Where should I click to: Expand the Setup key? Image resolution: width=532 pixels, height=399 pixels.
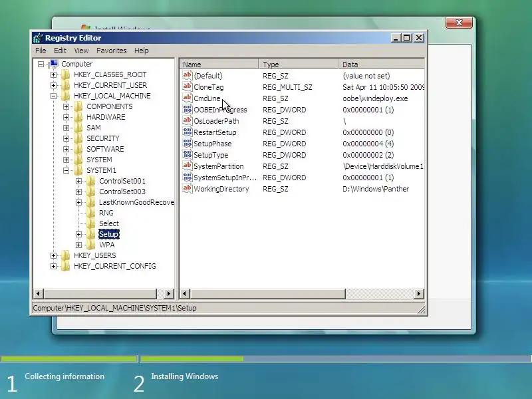click(x=78, y=234)
